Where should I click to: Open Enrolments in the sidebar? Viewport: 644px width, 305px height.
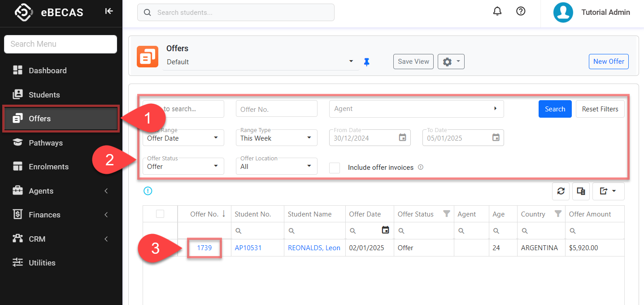[48, 167]
